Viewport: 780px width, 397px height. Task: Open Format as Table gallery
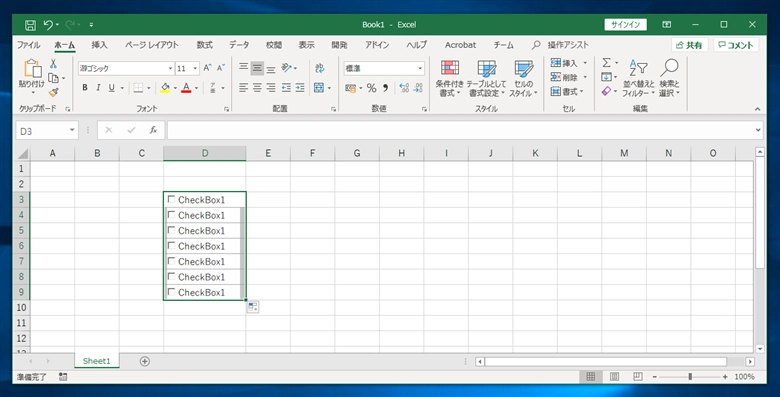pos(486,79)
